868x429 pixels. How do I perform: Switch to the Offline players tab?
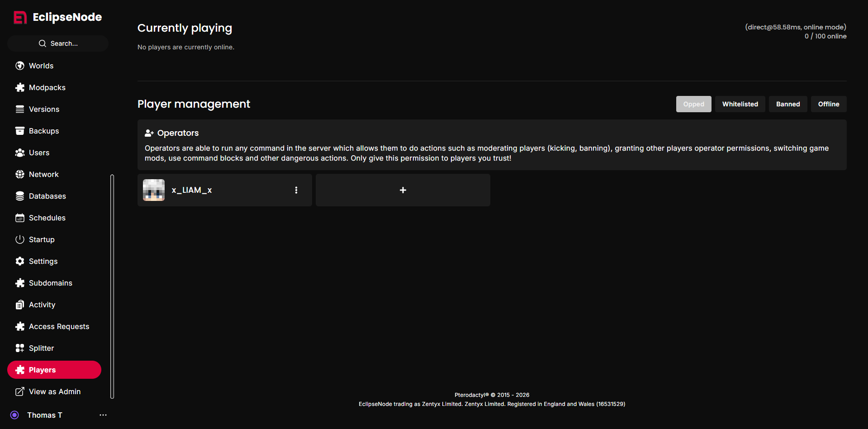[x=828, y=104]
